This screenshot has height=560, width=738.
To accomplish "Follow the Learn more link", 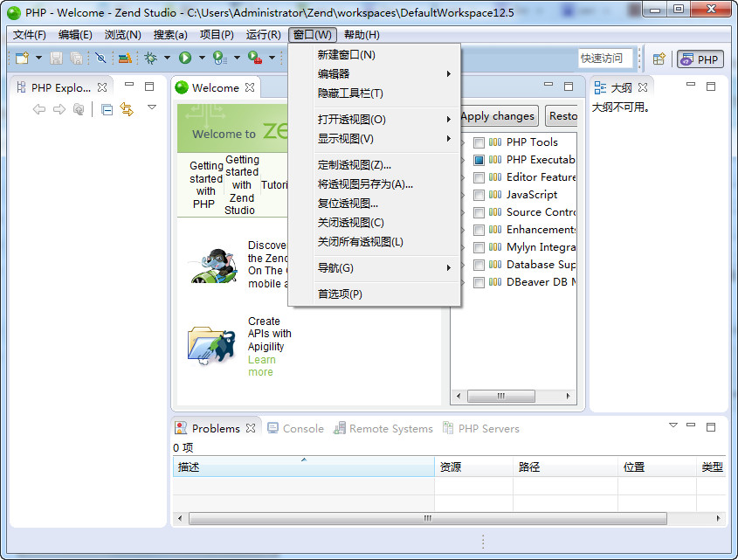I will click(262, 366).
